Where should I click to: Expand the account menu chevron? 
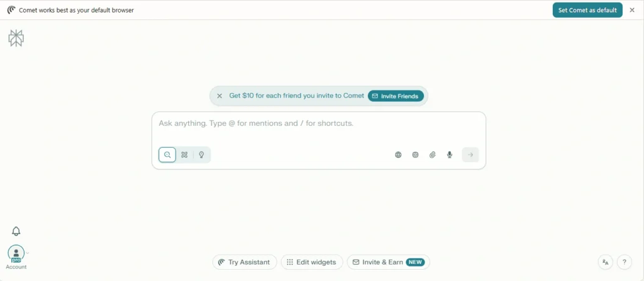28,253
